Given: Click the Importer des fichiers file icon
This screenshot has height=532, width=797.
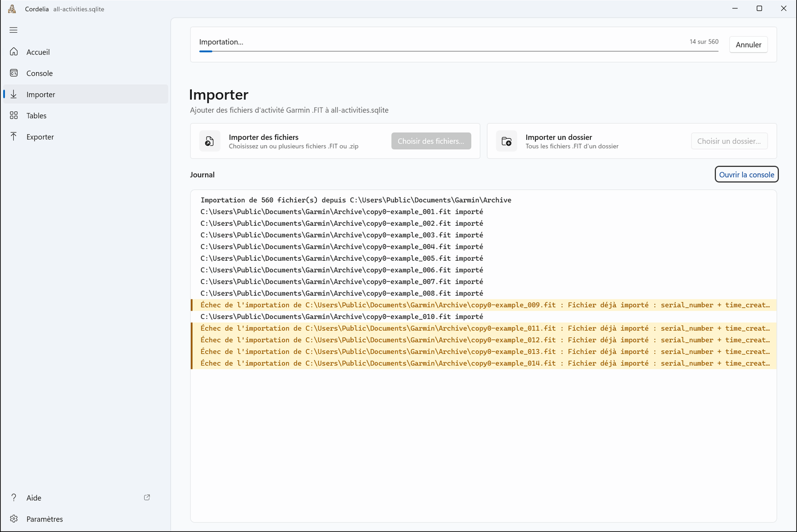Looking at the screenshot, I should click(x=210, y=141).
